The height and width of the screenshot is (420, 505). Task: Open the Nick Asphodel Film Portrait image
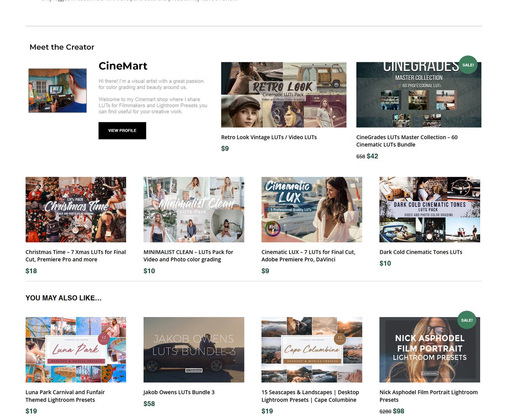430,350
